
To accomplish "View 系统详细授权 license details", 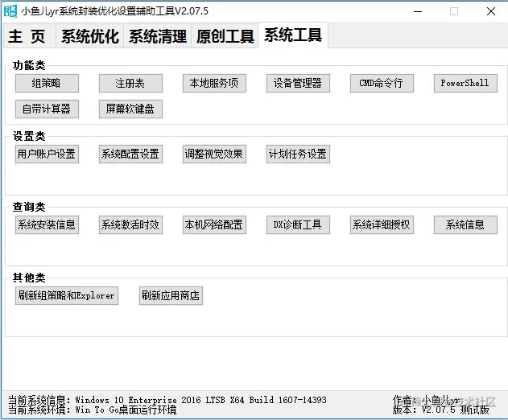I will click(382, 224).
